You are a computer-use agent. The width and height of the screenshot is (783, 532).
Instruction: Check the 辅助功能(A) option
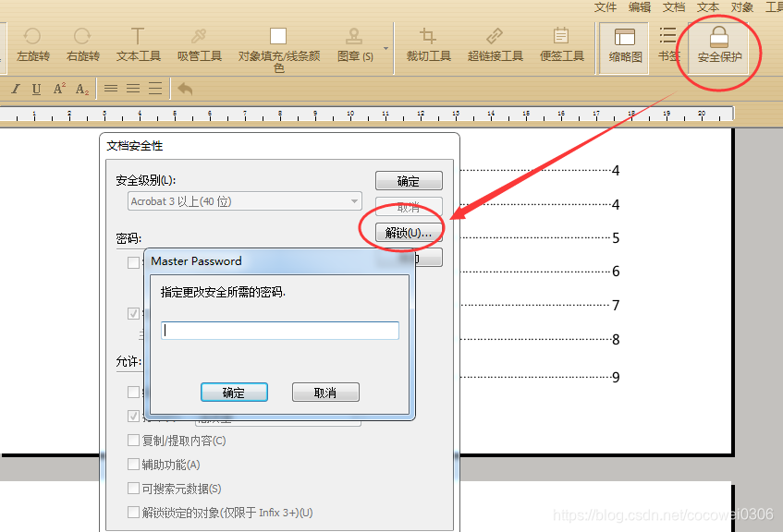pos(133,465)
